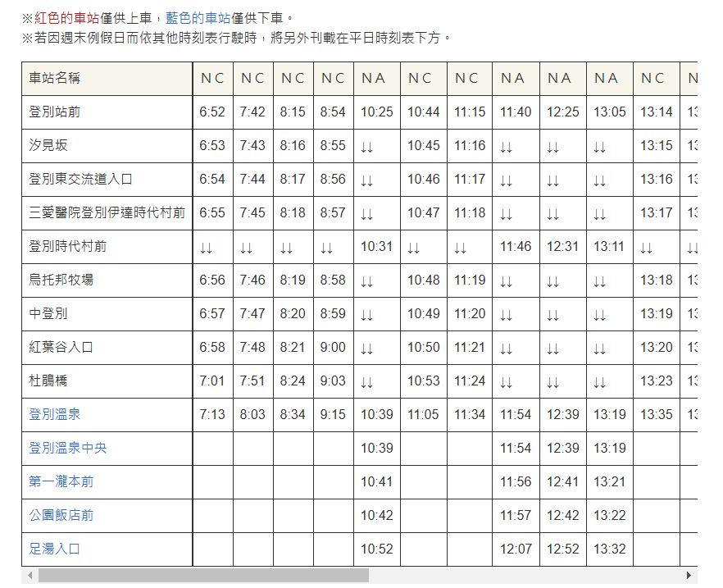Click the 10:31 time at 登別時代村前

pyautogui.click(x=377, y=247)
